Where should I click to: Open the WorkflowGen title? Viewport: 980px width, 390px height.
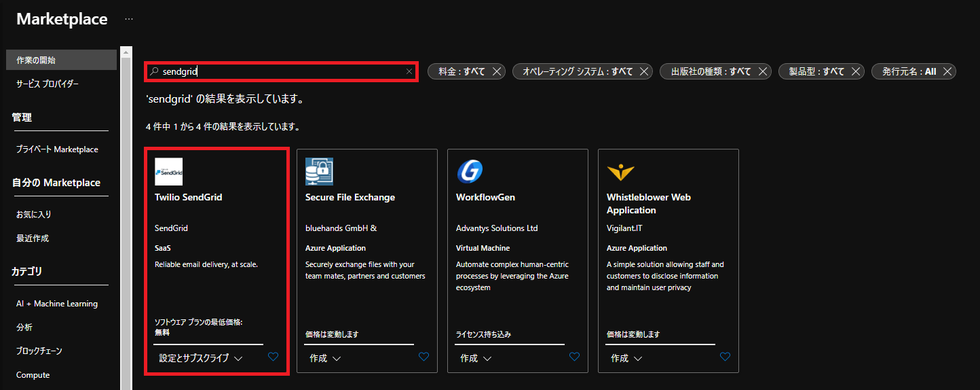485,197
